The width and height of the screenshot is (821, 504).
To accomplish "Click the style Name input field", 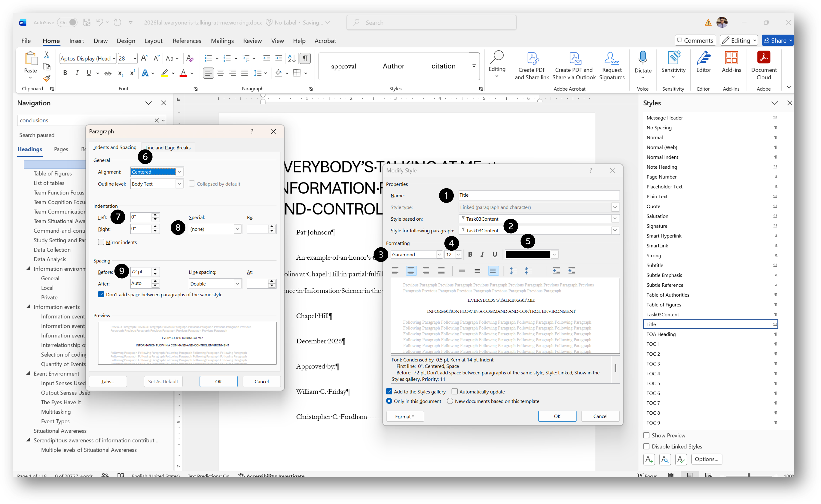I will coord(539,195).
